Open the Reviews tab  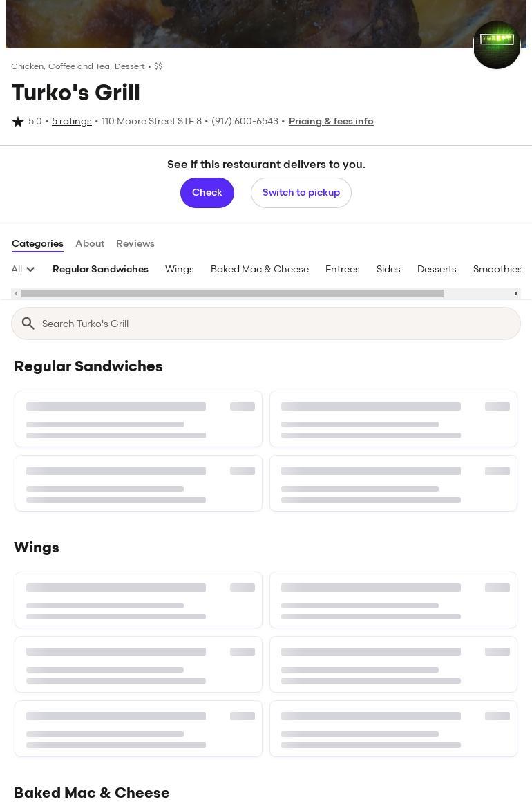[135, 243]
